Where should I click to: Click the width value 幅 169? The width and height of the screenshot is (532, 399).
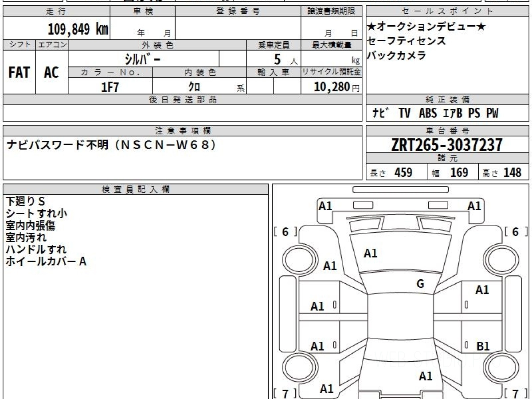(x=450, y=172)
